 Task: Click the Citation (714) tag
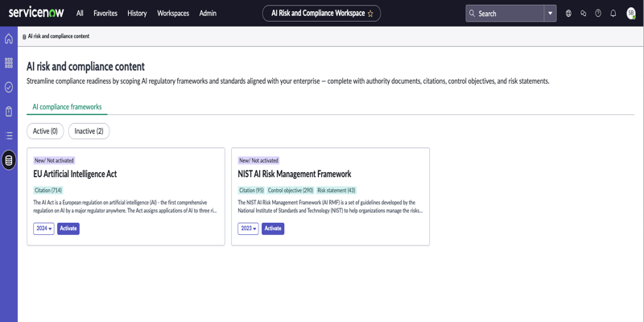pos(48,190)
